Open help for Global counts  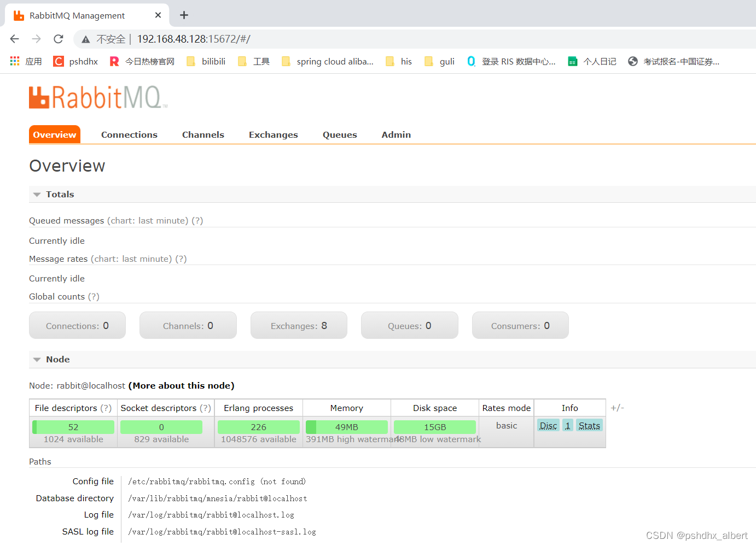click(94, 297)
